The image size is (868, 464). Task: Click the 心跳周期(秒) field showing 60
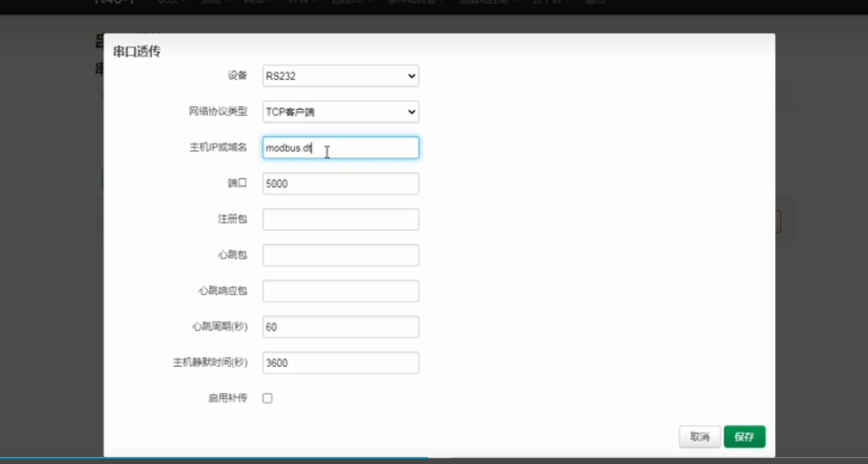tap(340, 326)
